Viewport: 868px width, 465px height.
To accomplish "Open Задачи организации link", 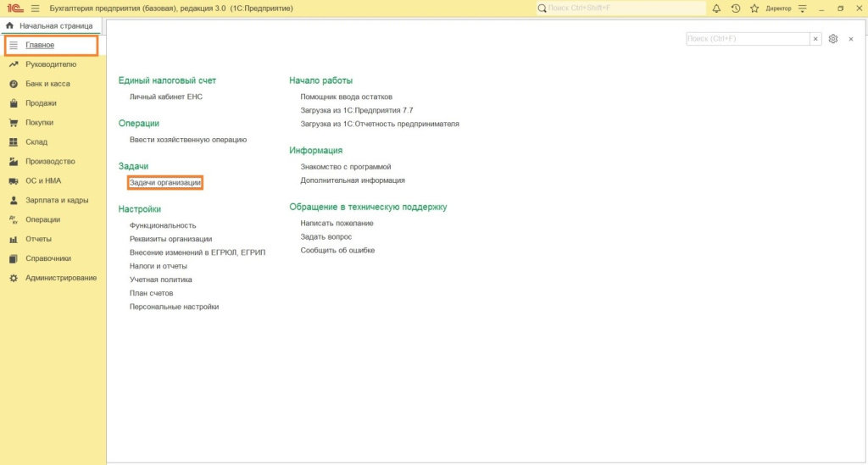I will point(165,183).
